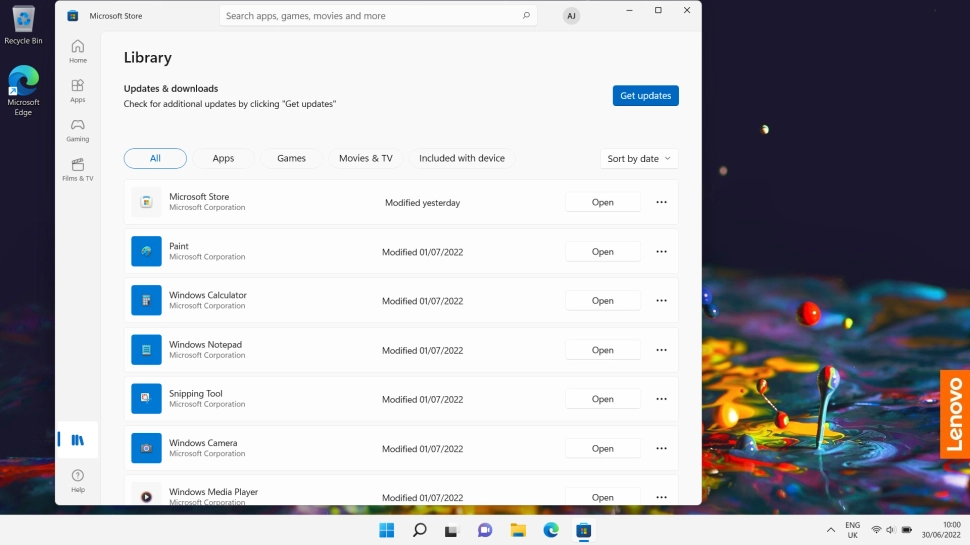Open the Films & TV section
The image size is (970, 545).
pyautogui.click(x=78, y=170)
